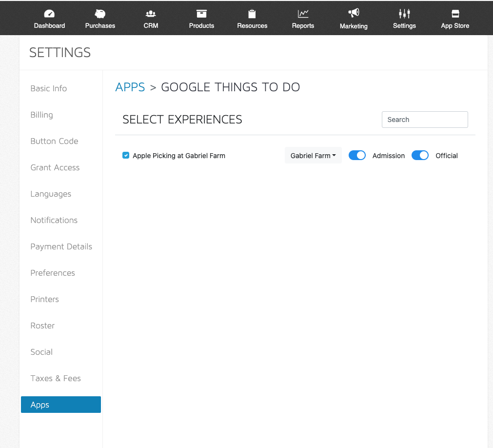
Task: Click the Apple Picking at Gabriel Farm label
Action: [x=179, y=156]
